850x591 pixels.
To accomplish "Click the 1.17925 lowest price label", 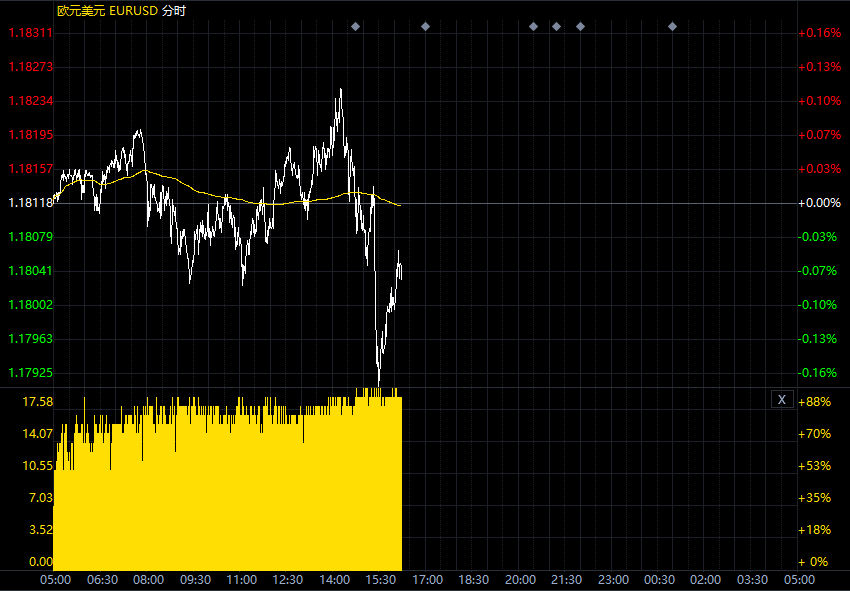I will 30,373.
